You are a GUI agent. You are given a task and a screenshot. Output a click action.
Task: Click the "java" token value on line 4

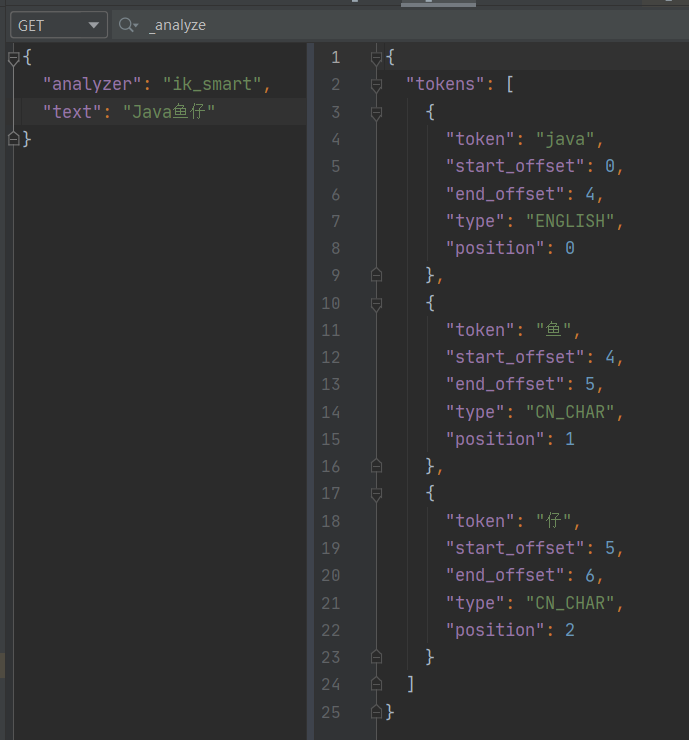[x=565, y=139]
